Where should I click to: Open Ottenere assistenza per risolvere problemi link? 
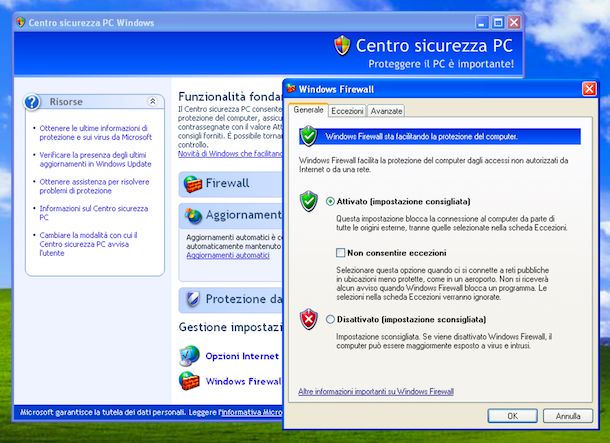coord(95,186)
